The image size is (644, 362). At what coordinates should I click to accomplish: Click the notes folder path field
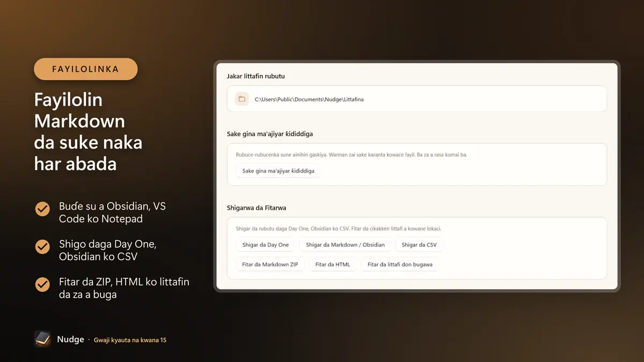[x=417, y=99]
